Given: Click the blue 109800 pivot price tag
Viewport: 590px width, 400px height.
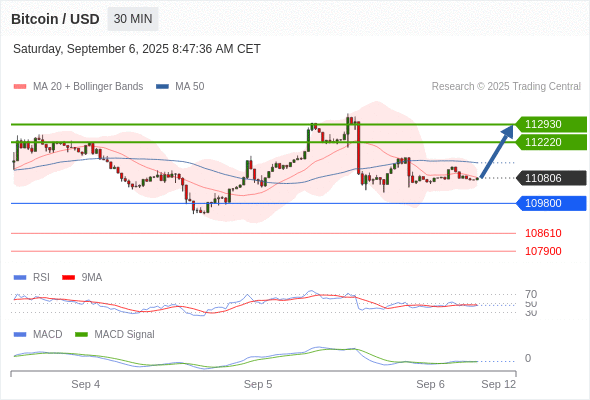Looking at the screenshot, I should coord(551,203).
